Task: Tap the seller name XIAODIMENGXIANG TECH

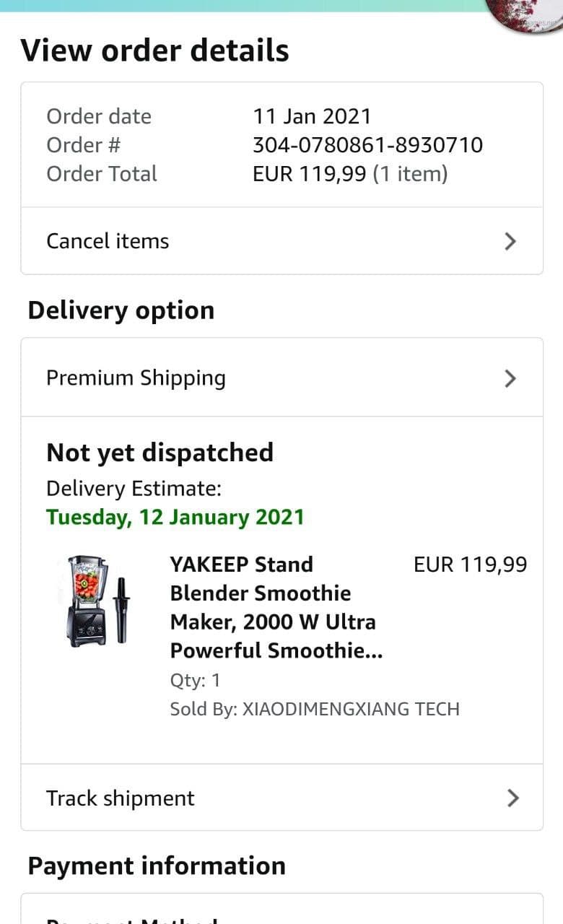Action: [351, 709]
